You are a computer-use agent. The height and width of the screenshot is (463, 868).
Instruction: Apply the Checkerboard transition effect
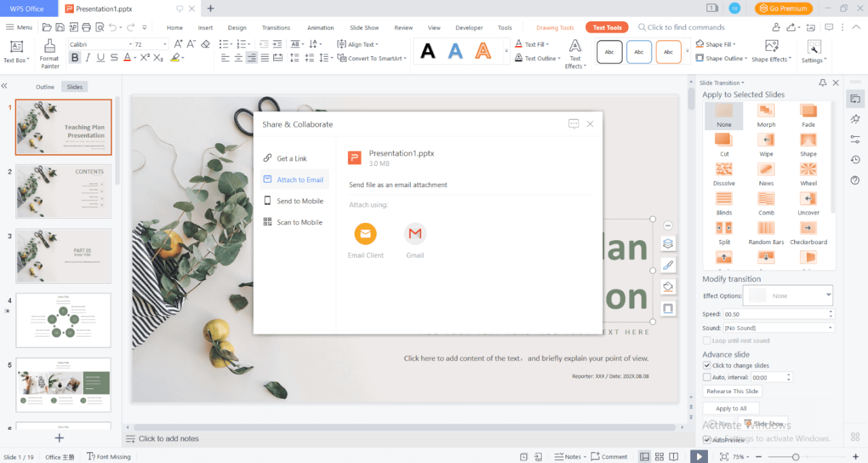click(x=808, y=233)
